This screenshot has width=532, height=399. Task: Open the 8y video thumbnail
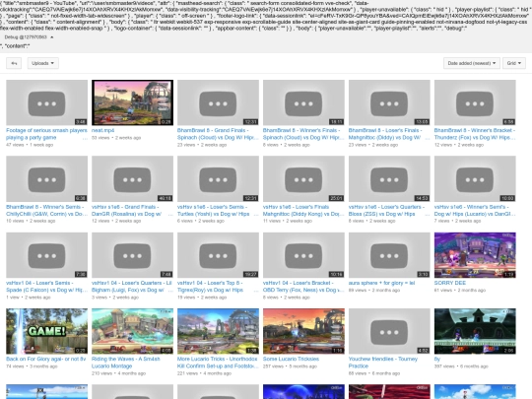(x=475, y=331)
